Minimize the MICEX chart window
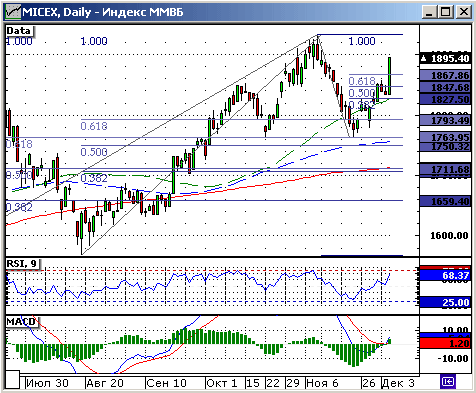This screenshot has width=476, height=393. tap(429, 12)
